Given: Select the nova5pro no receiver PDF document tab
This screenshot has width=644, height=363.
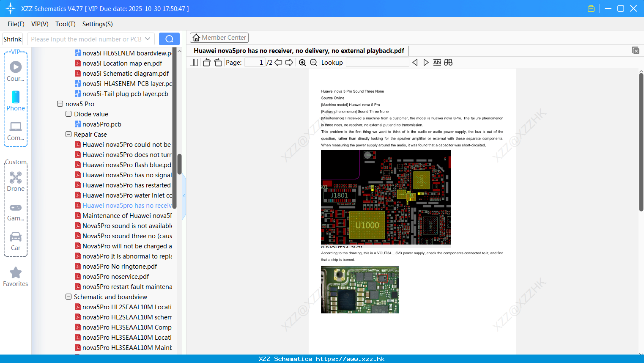Looking at the screenshot, I should coord(299,51).
